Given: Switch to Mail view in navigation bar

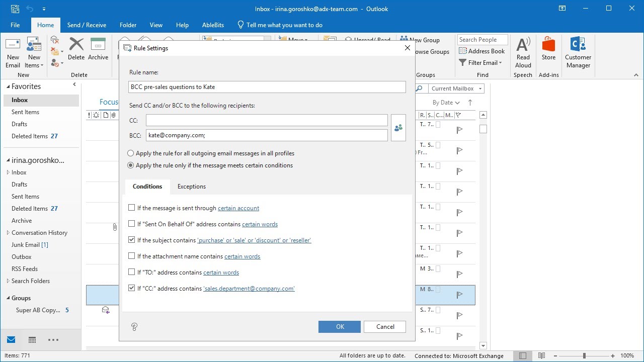Looking at the screenshot, I should point(11,340).
